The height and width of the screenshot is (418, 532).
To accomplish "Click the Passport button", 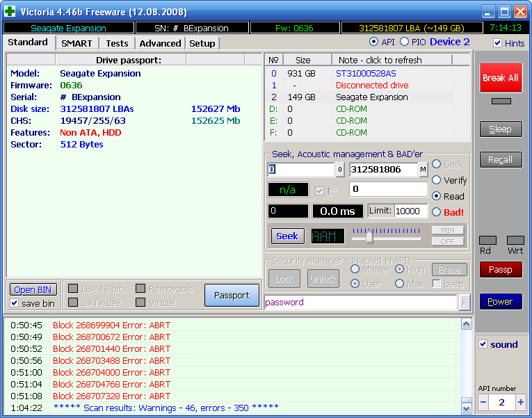I will 232,295.
